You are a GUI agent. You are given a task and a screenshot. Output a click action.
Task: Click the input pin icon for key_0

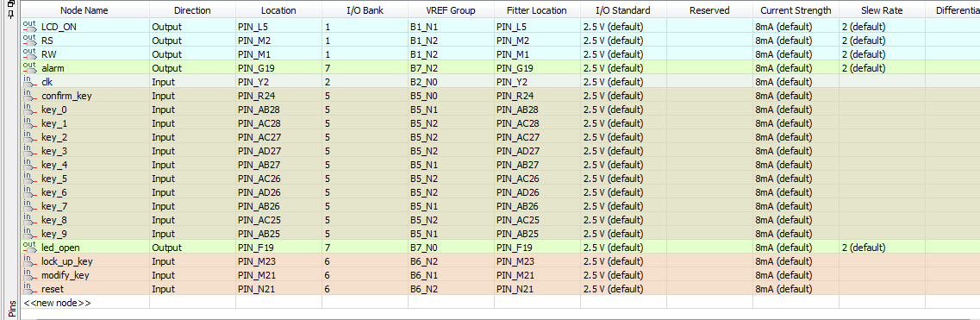click(x=29, y=109)
